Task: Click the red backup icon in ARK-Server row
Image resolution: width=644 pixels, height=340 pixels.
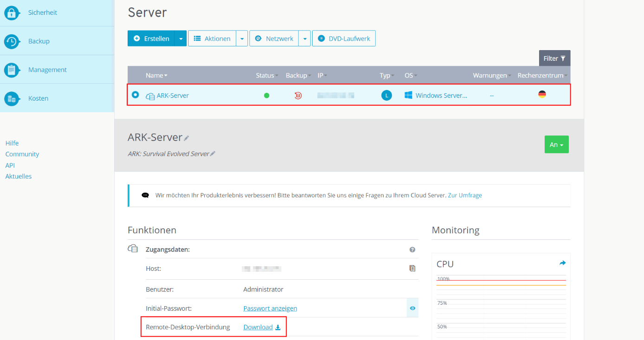Action: [298, 96]
